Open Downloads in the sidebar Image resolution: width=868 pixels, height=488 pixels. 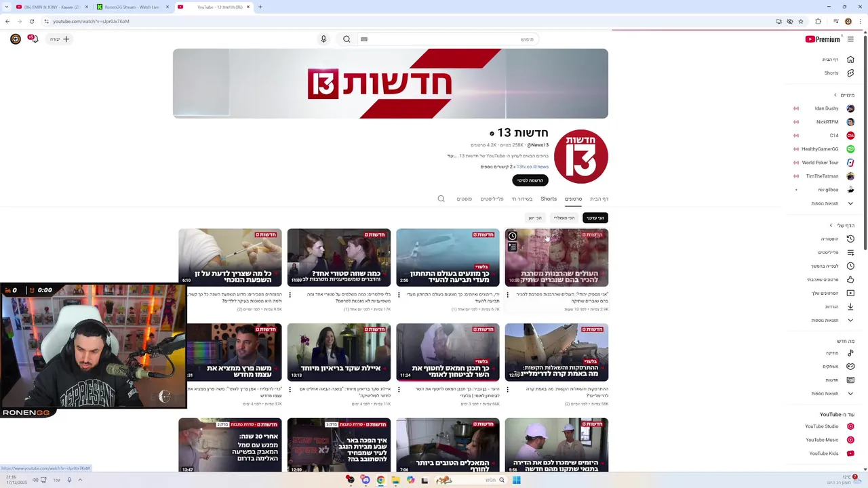(838, 306)
